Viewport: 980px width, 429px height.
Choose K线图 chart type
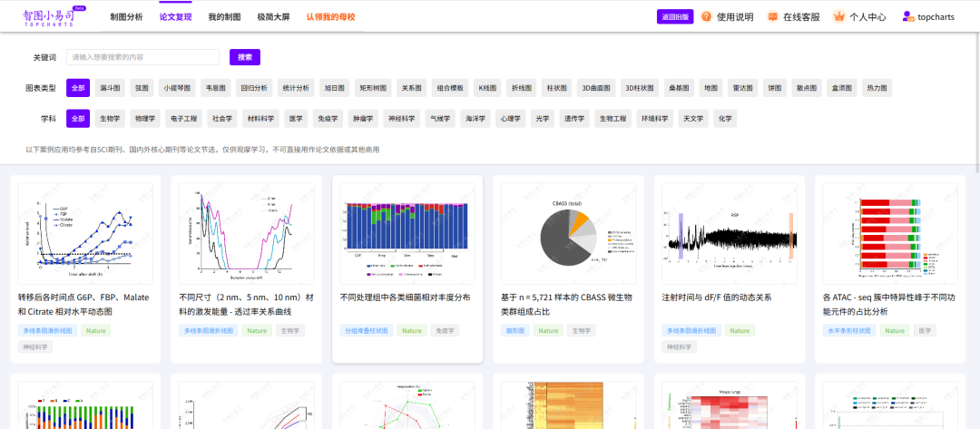click(487, 88)
